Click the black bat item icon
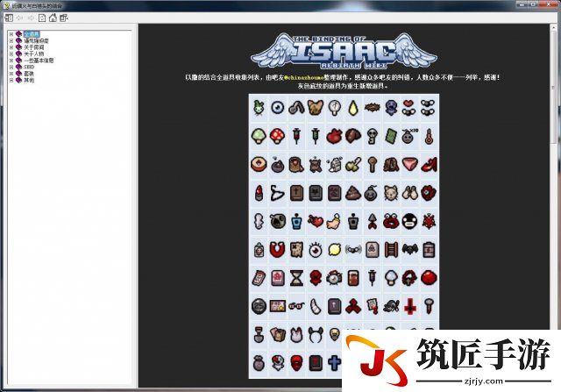The height and width of the screenshot is (392, 561). pos(410,249)
